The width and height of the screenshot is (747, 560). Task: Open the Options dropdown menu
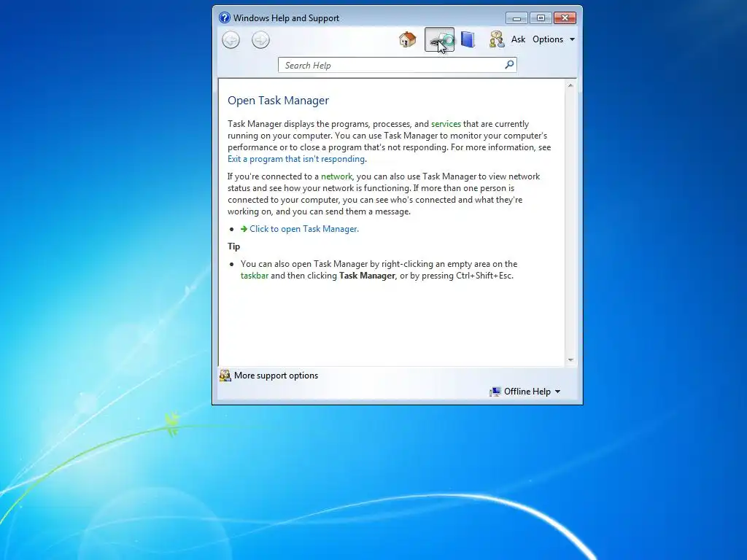point(554,39)
